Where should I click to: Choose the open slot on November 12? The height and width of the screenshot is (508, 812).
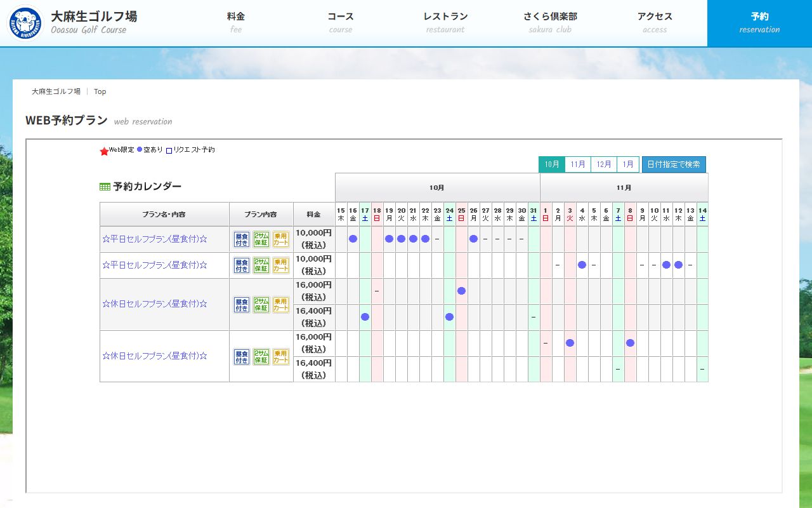pyautogui.click(x=678, y=265)
